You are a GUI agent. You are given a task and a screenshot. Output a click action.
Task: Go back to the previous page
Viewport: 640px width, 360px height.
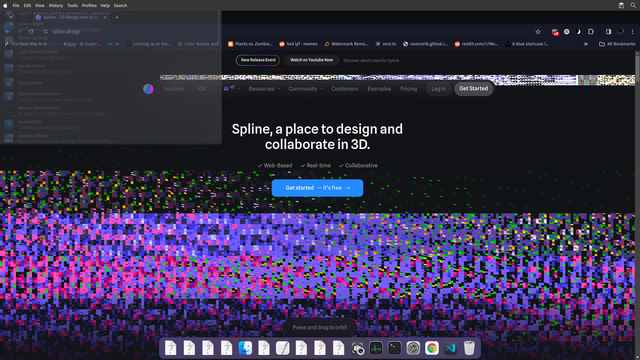coord(8,31)
